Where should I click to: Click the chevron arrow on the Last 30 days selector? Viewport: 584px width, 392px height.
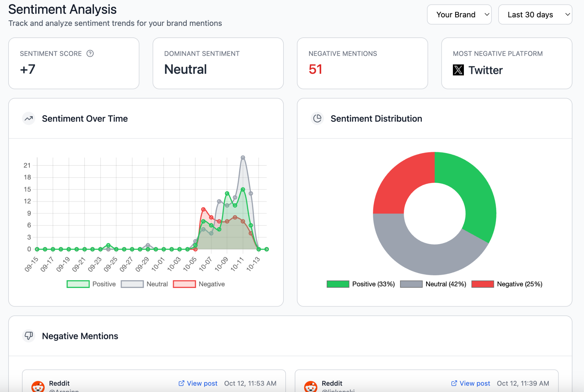coord(567,15)
